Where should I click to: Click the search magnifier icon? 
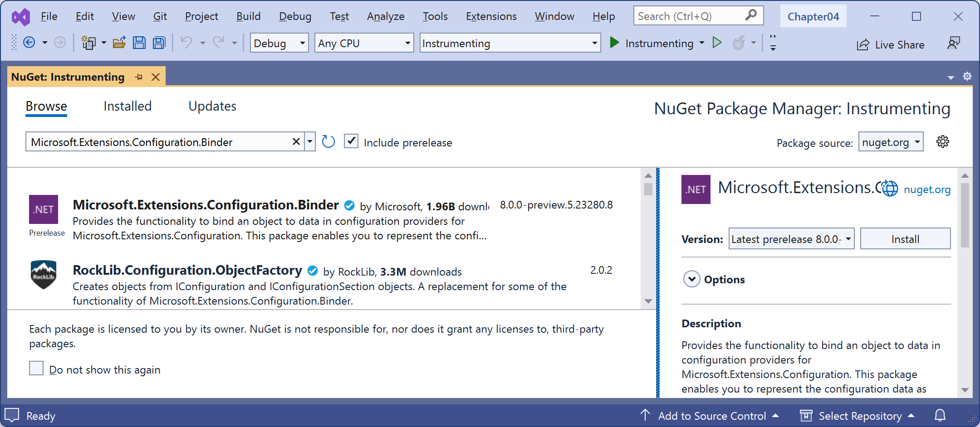coord(751,15)
